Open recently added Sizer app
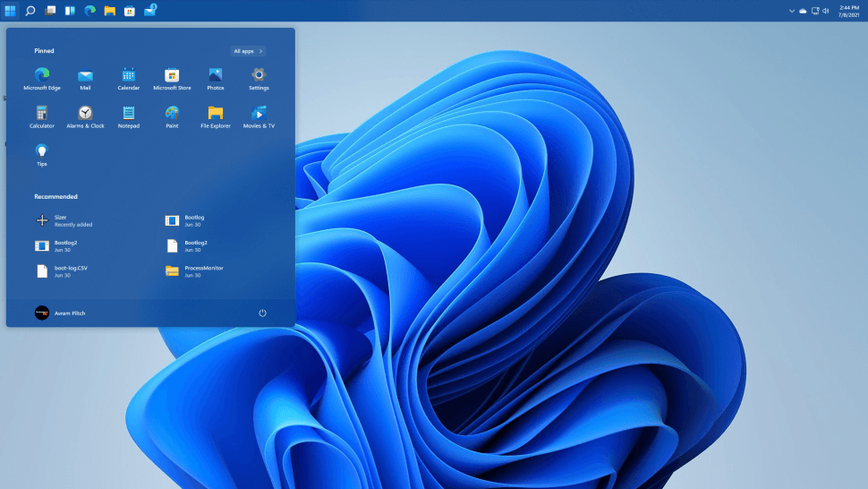The height and width of the screenshot is (489, 868). pyautogui.click(x=63, y=220)
